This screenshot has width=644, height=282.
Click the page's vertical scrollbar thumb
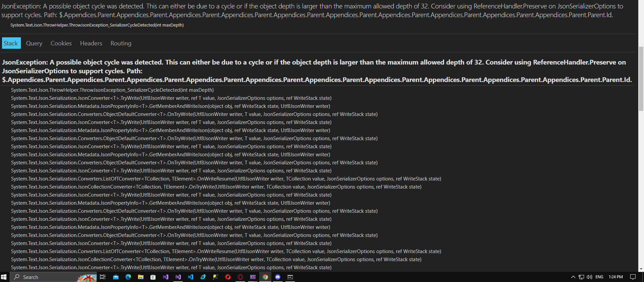(x=641, y=79)
